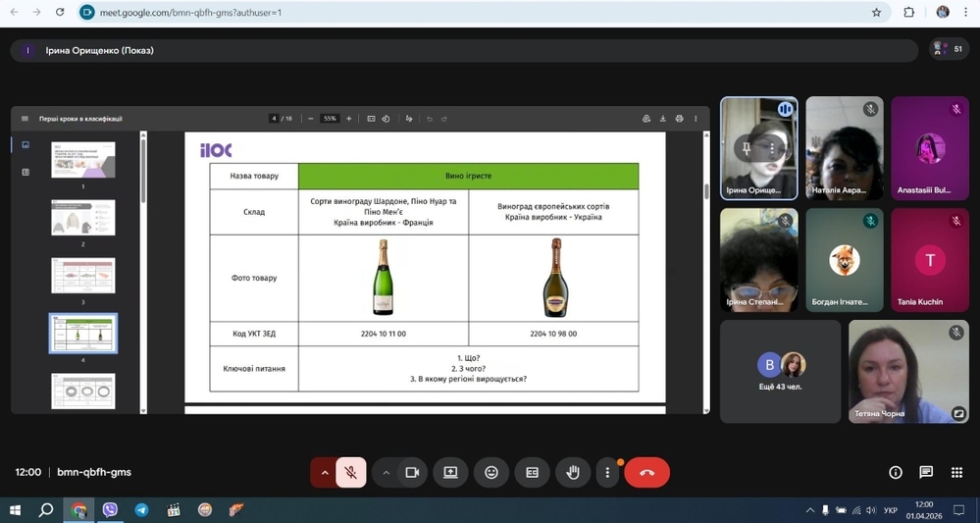Open more options three-dot menu
The width and height of the screenshot is (980, 523).
coord(607,473)
